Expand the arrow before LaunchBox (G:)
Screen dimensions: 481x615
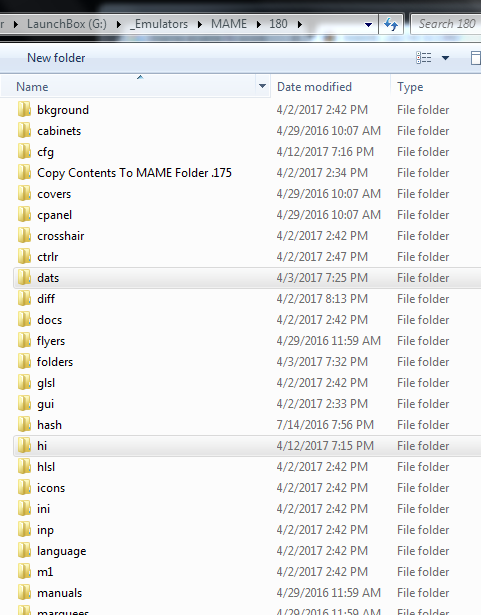(16, 24)
